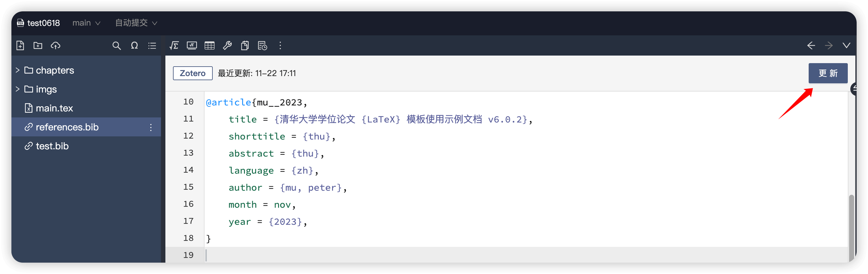Expand the chapters folder
This screenshot has width=868, height=274.
17,70
